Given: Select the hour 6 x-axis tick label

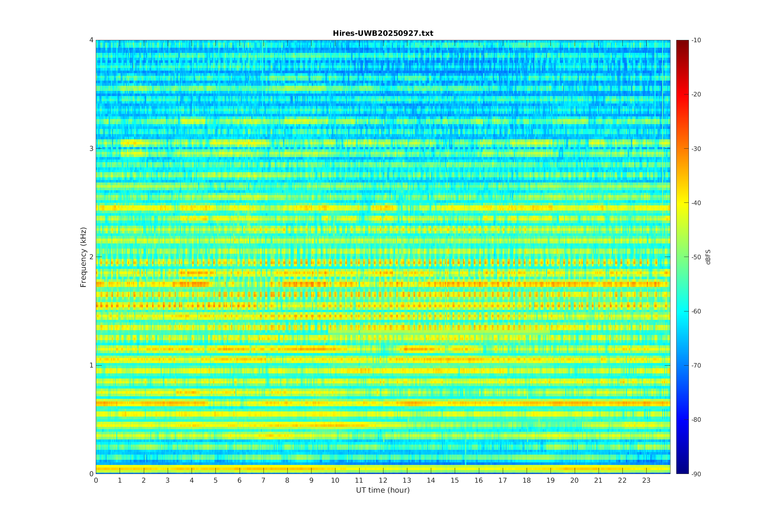Looking at the screenshot, I should pos(239,481).
